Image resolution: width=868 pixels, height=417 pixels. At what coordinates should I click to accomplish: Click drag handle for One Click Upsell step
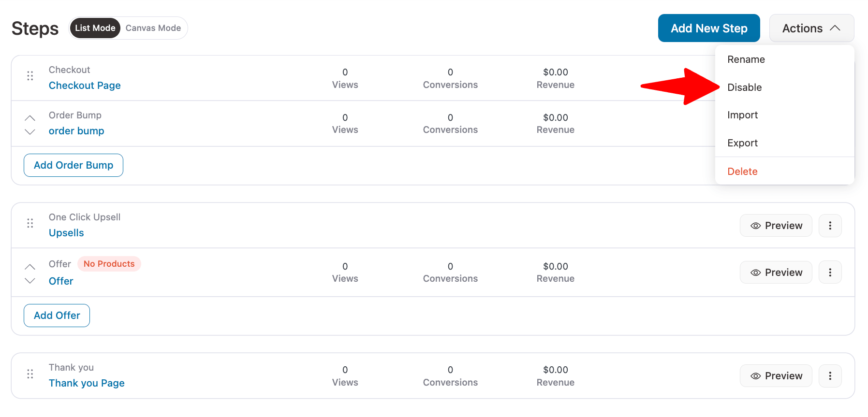(30, 223)
